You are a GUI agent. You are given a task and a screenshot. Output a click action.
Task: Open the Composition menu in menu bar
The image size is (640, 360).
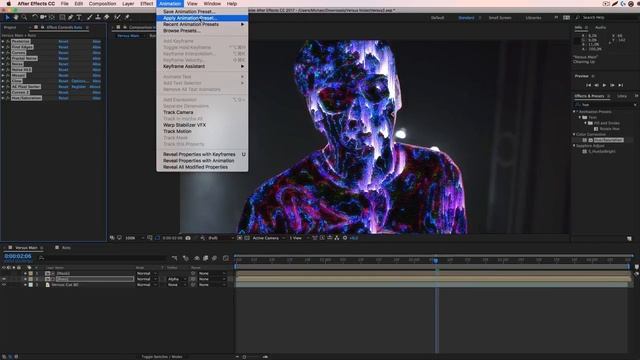point(102,4)
